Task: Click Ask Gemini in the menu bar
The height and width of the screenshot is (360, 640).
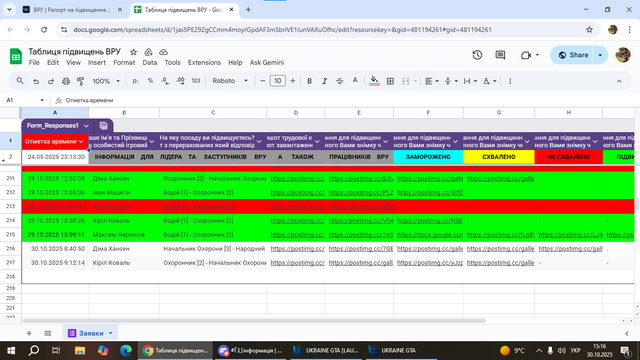Action: click(x=267, y=62)
